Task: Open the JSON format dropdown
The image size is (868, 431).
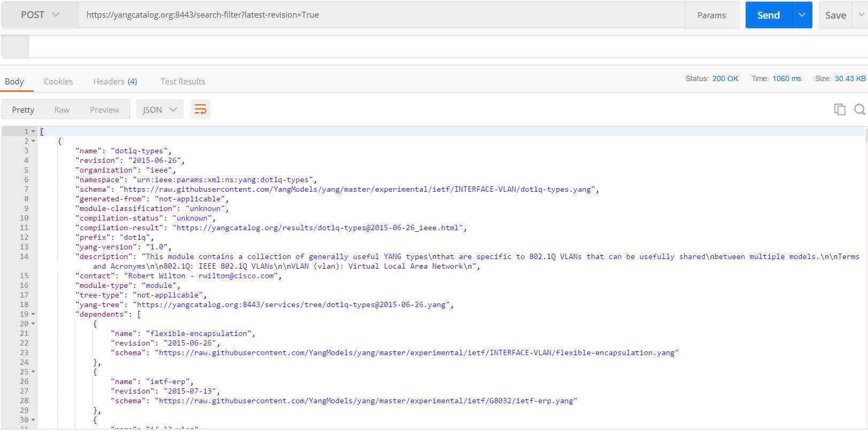Action: coord(160,109)
